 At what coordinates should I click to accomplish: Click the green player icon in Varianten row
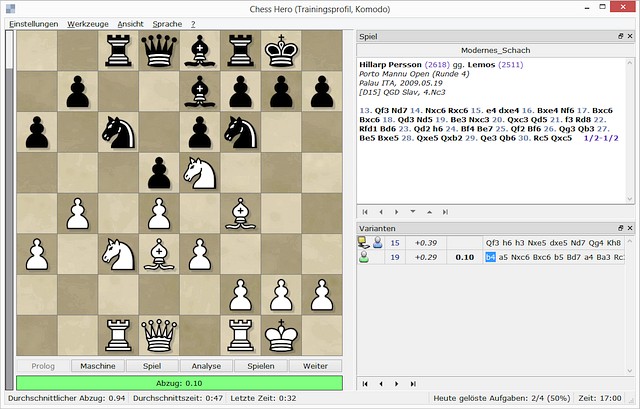pyautogui.click(x=363, y=257)
